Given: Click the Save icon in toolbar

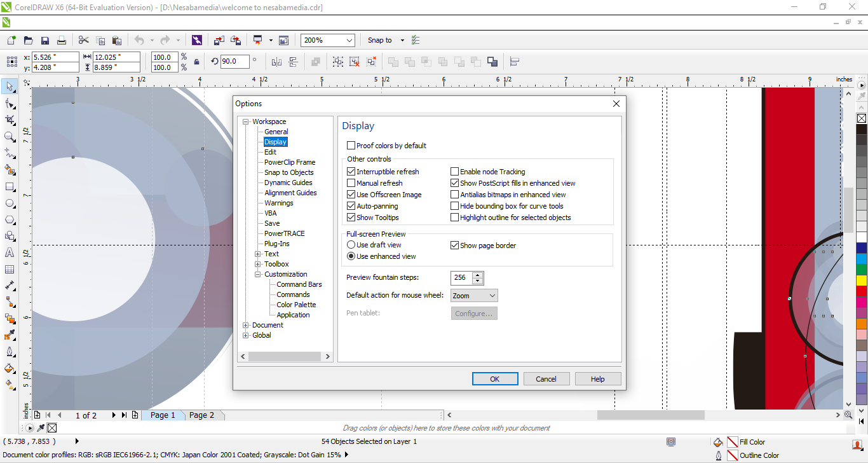Looking at the screenshot, I should point(45,40).
